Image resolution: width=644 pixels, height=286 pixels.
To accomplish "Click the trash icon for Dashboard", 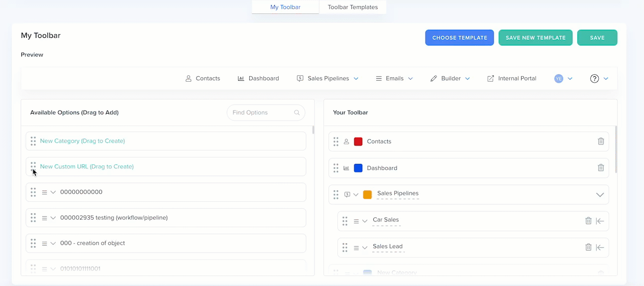I will coord(601,168).
